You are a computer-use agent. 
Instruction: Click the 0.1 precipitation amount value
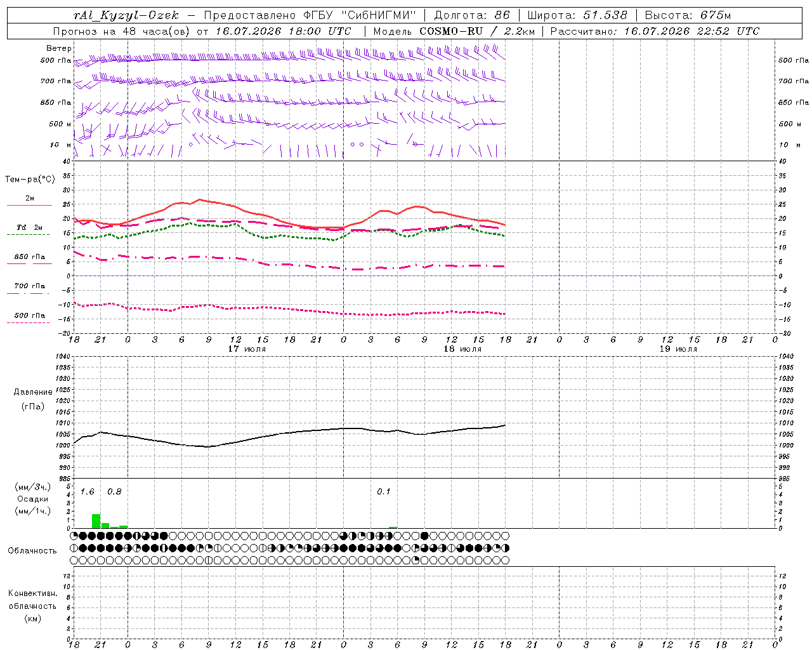(x=384, y=492)
